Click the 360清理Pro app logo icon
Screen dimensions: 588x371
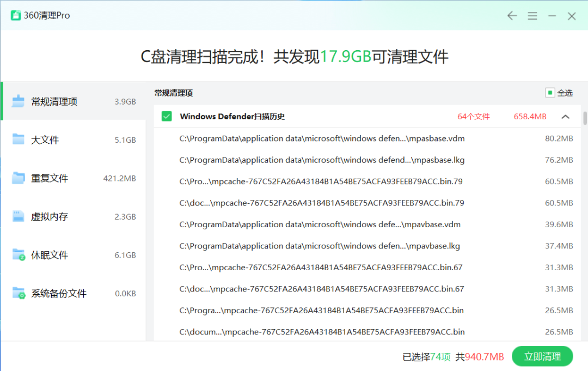(16, 15)
